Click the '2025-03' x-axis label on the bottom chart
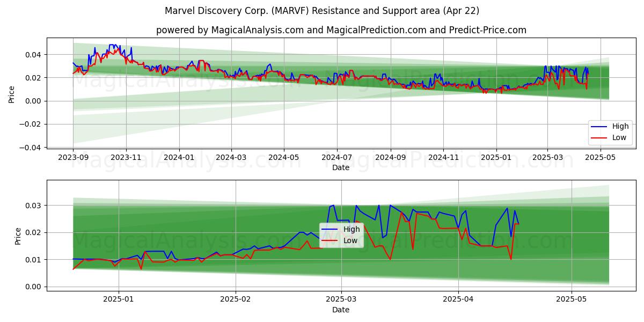 (x=341, y=300)
